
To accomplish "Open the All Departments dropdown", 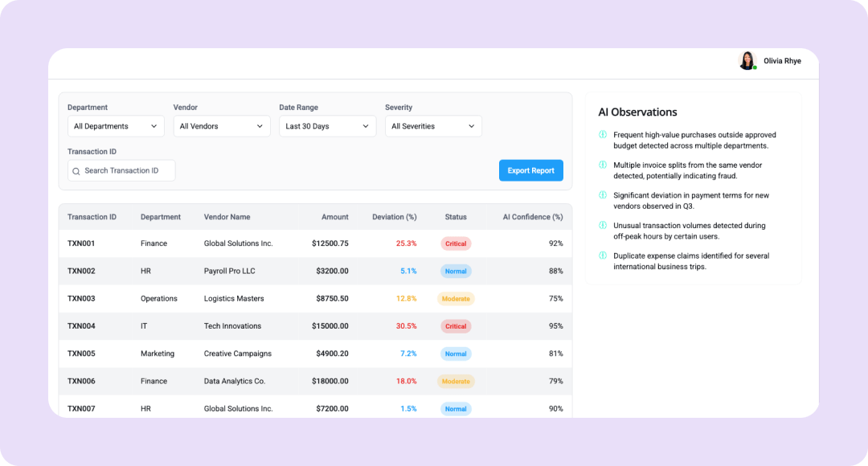I will [116, 126].
